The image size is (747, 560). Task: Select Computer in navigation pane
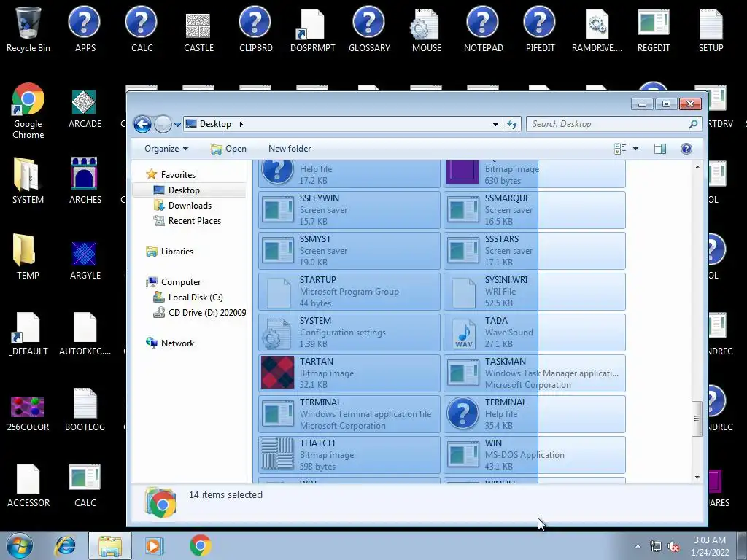(x=181, y=282)
